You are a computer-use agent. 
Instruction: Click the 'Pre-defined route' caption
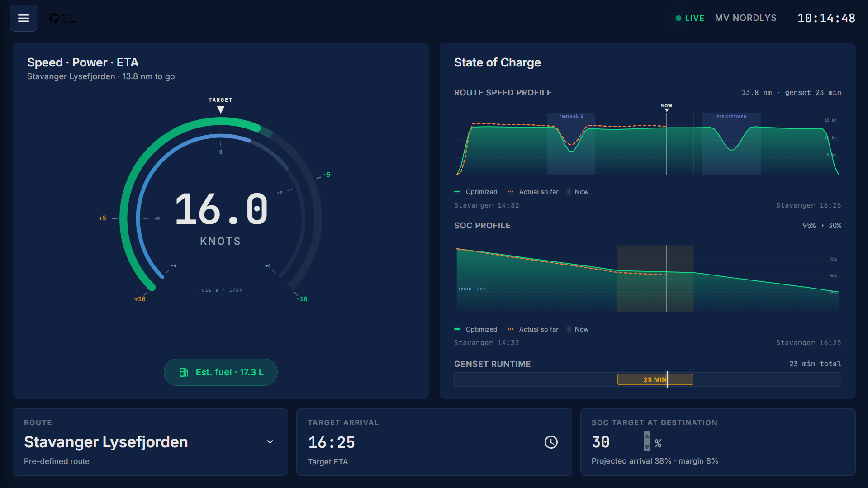[x=57, y=461]
